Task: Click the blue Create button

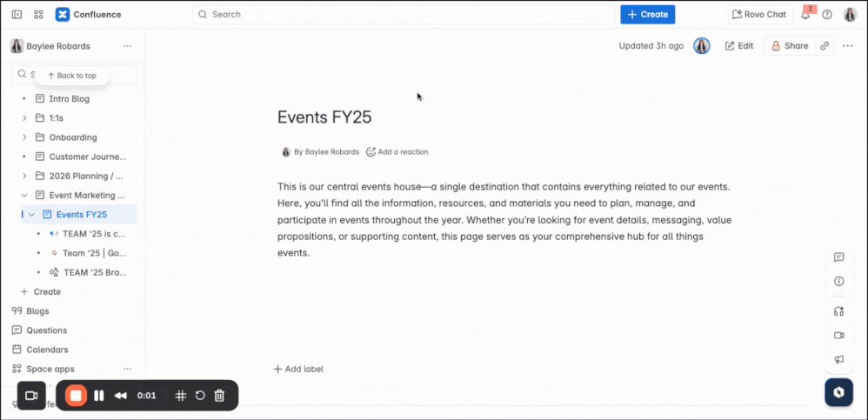Action: [648, 15]
